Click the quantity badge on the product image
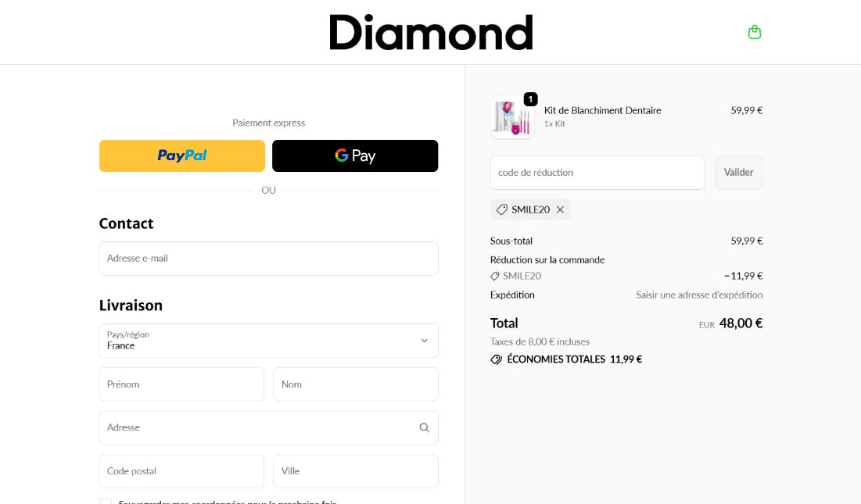861x504 pixels. [x=530, y=98]
